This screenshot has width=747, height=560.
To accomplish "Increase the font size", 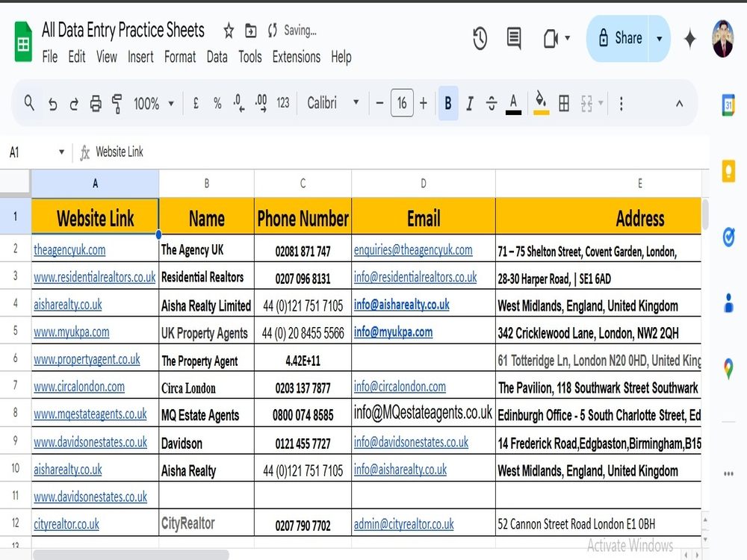I will click(423, 103).
